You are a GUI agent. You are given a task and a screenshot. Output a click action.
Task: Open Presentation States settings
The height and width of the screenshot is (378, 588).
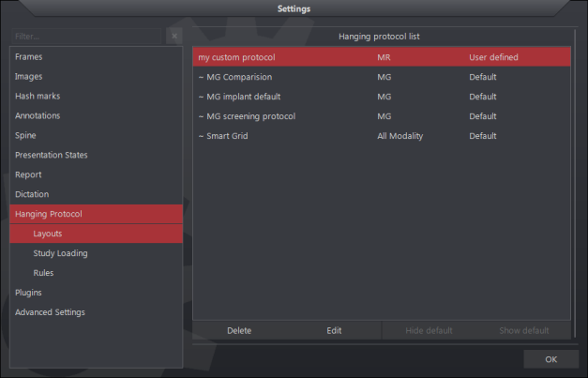pyautogui.click(x=52, y=155)
